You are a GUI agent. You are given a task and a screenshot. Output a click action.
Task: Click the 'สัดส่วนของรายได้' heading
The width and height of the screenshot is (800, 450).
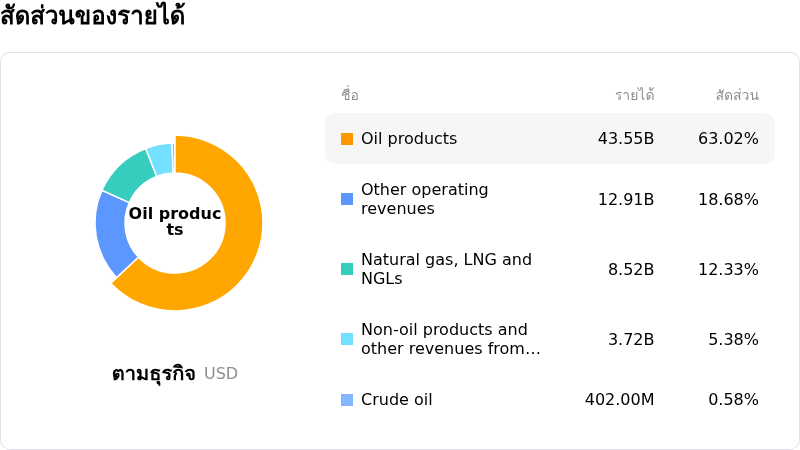click(92, 14)
